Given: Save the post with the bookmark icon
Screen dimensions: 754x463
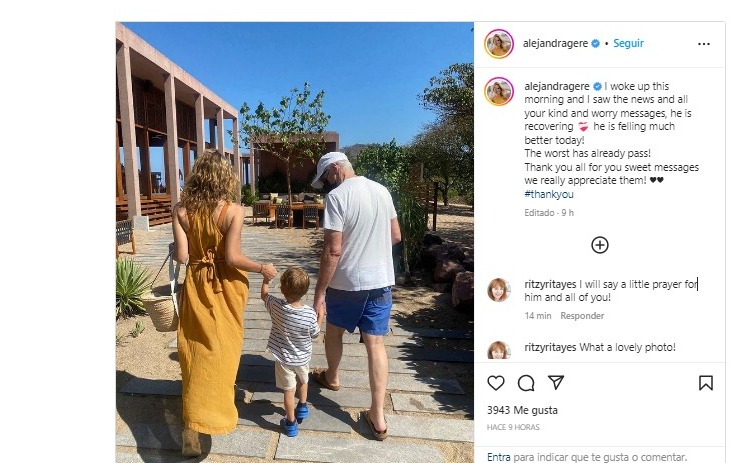Looking at the screenshot, I should coord(705,383).
